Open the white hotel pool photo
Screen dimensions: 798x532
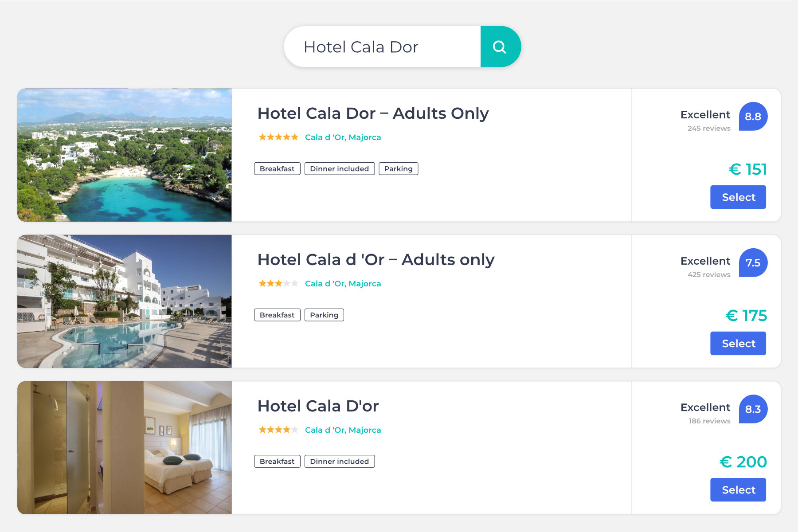coord(125,301)
